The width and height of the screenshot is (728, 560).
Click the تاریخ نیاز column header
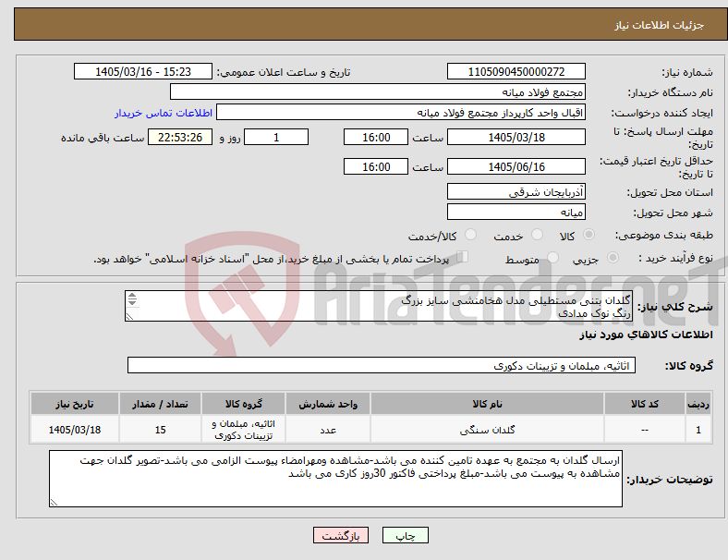(75, 404)
